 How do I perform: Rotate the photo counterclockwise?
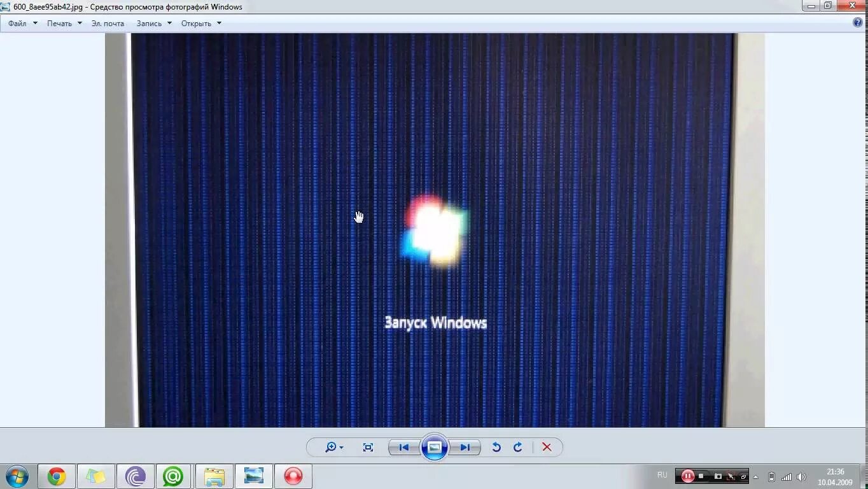click(496, 447)
